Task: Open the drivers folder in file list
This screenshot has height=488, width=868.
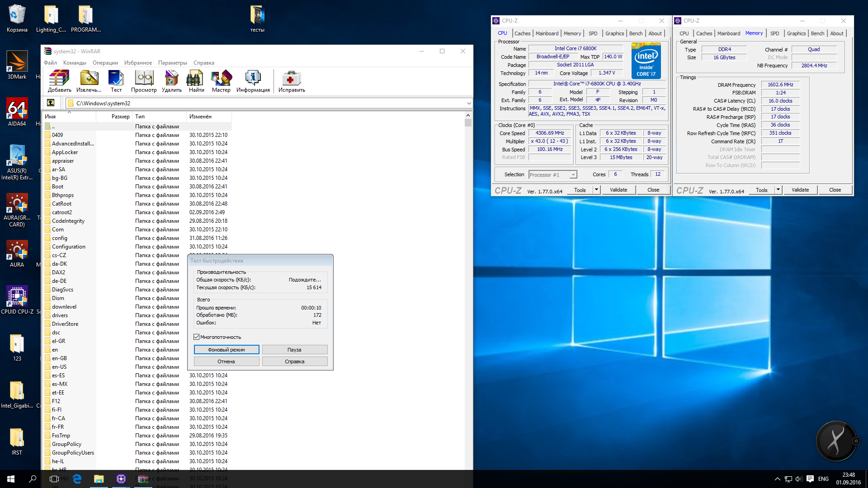Action: point(60,315)
